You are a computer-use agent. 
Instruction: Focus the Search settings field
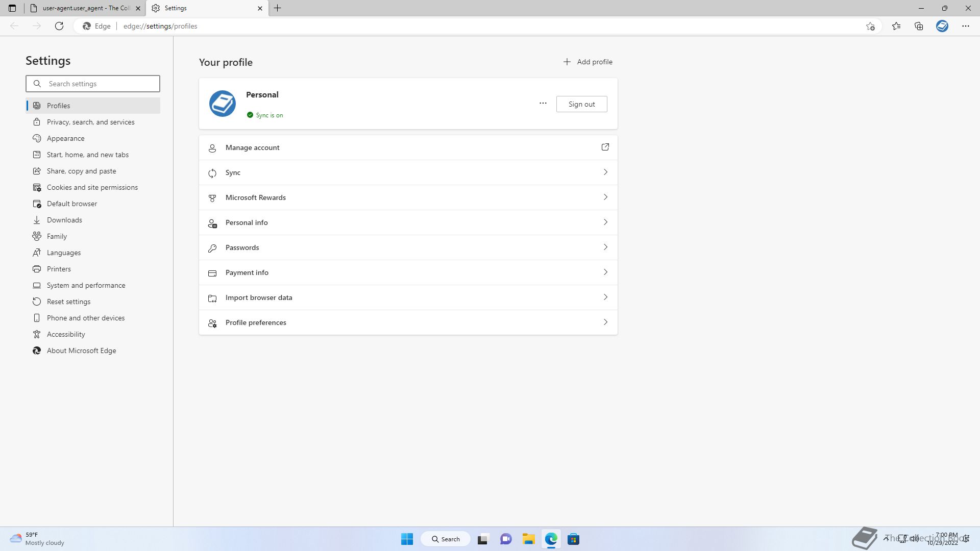pyautogui.click(x=93, y=84)
